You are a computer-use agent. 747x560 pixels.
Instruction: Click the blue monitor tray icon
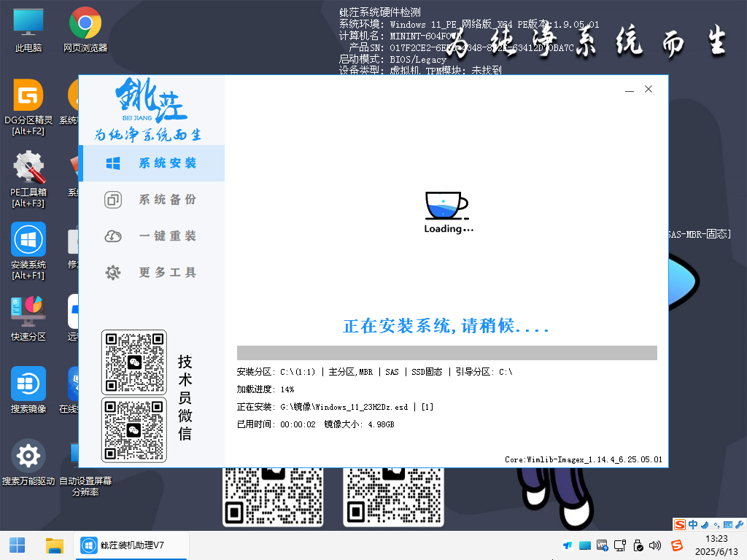[x=584, y=545]
